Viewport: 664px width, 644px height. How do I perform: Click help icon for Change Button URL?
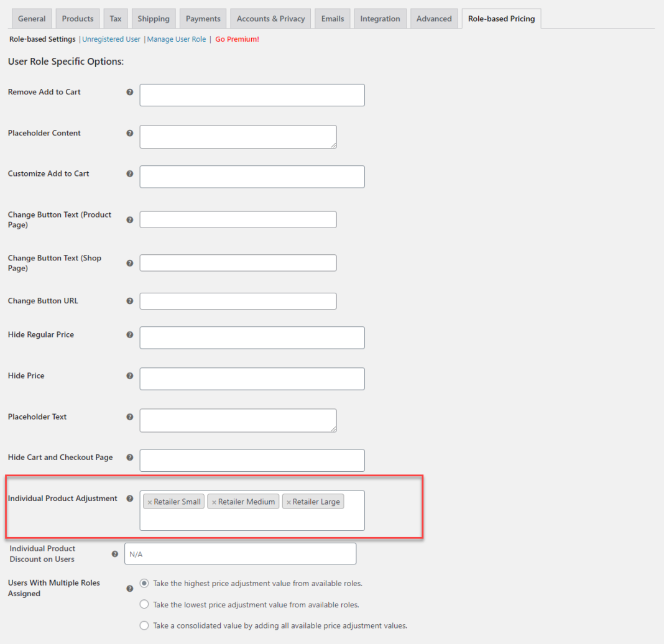(129, 301)
